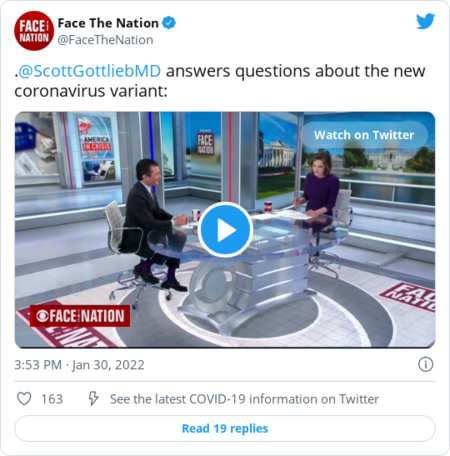Open the @ScottGottliebMD mention link
Viewport: 450px width, 456px height.
[x=89, y=71]
